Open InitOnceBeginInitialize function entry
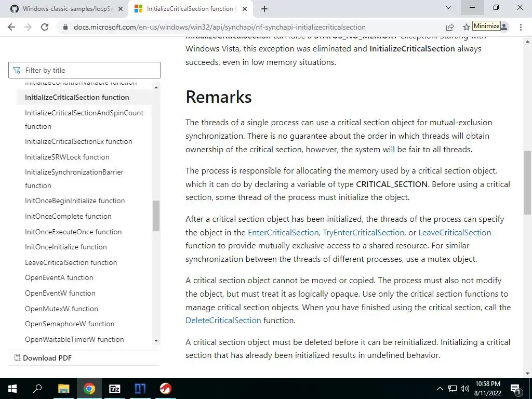Image resolution: width=532 pixels, height=399 pixels. click(x=75, y=201)
